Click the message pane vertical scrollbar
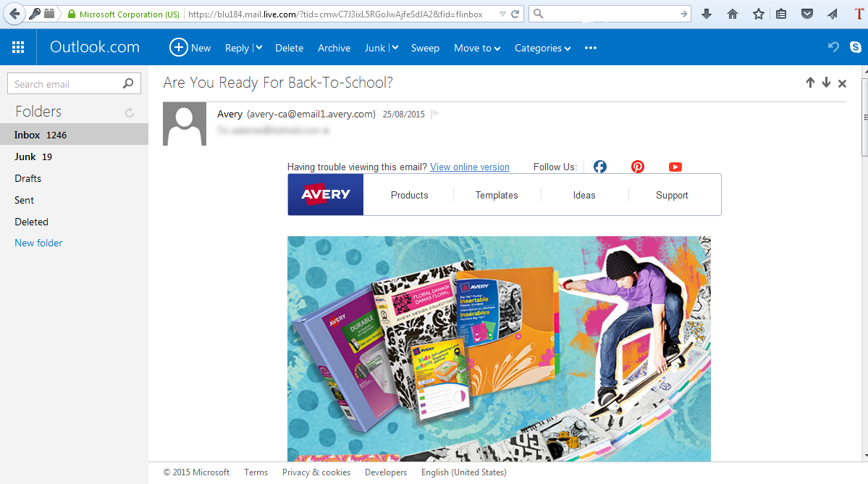868x484 pixels. (864, 117)
